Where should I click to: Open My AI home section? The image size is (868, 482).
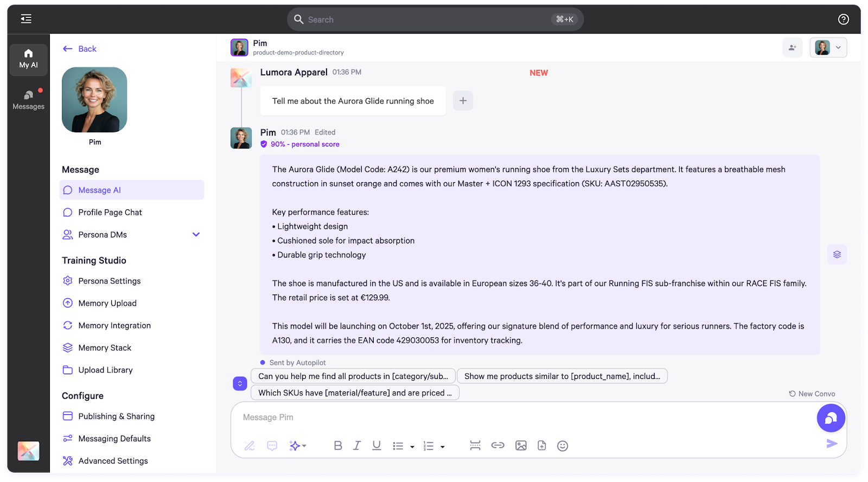pos(28,59)
